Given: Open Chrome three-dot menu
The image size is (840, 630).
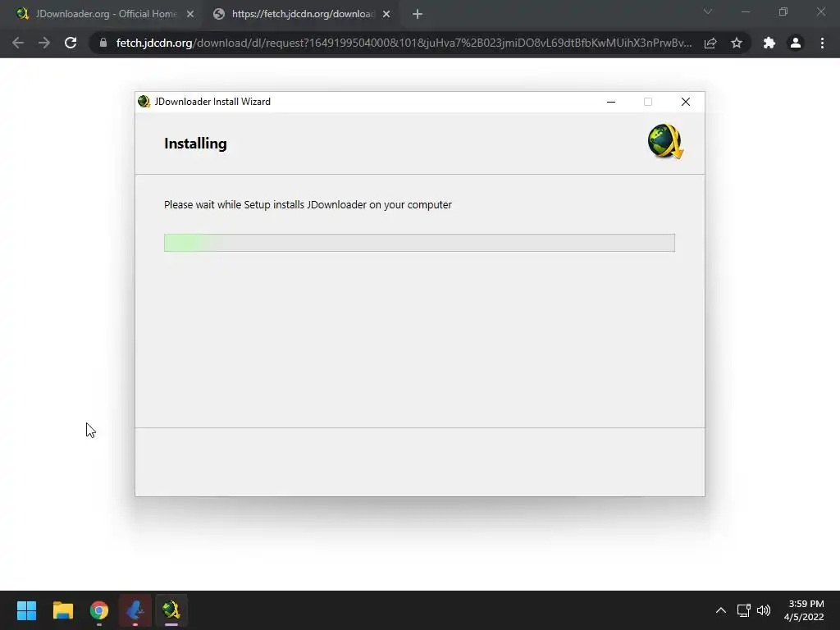Looking at the screenshot, I should click(x=822, y=43).
